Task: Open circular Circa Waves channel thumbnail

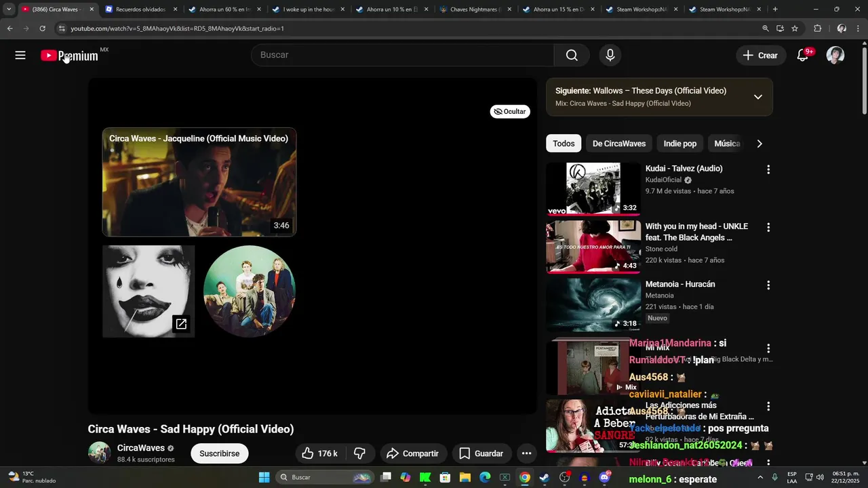Action: pos(250,291)
